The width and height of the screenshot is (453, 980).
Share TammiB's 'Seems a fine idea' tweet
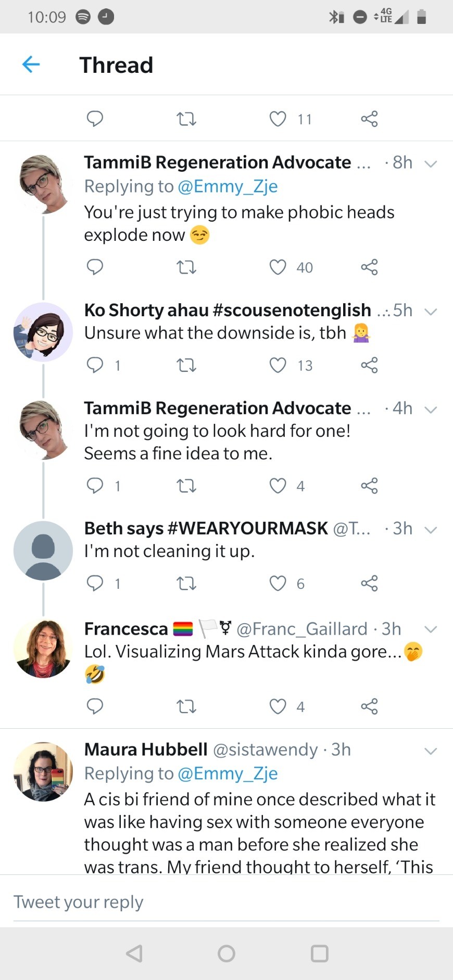369,486
